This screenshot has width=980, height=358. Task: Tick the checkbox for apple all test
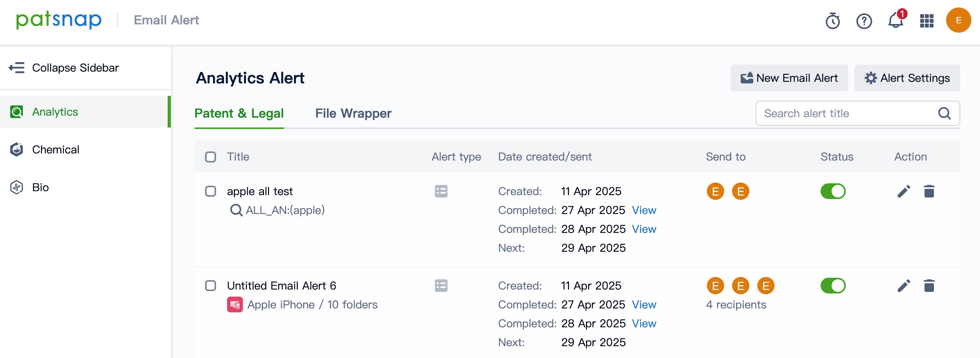coord(211,192)
